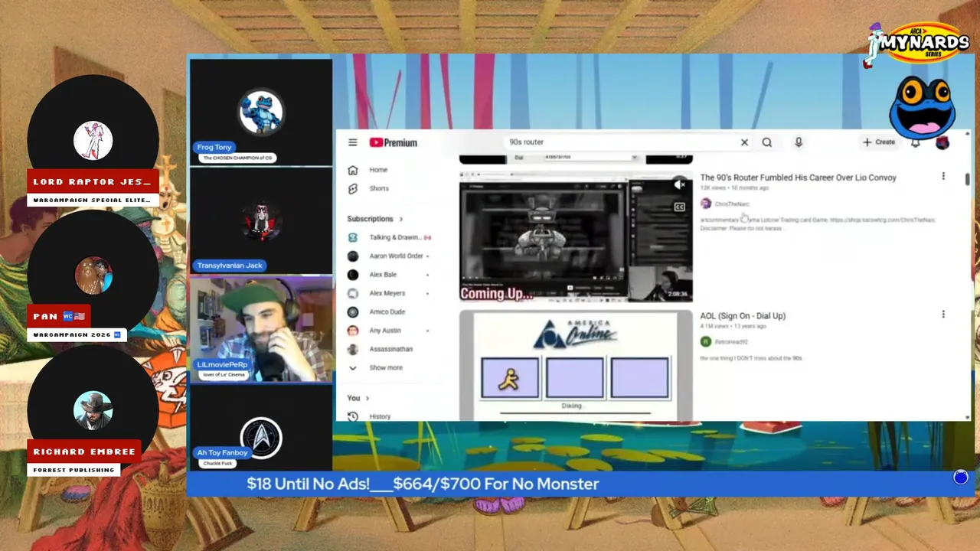Open RetroHead92 channel name

pyautogui.click(x=731, y=342)
